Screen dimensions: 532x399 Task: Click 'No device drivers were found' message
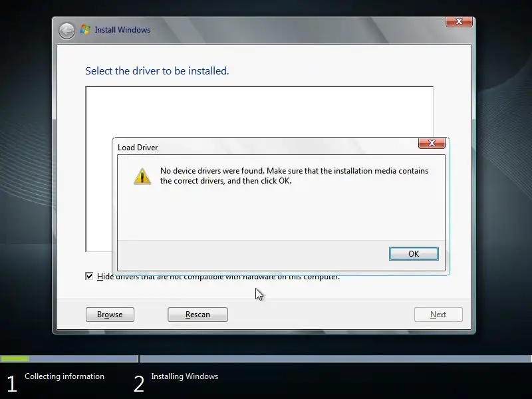point(294,176)
